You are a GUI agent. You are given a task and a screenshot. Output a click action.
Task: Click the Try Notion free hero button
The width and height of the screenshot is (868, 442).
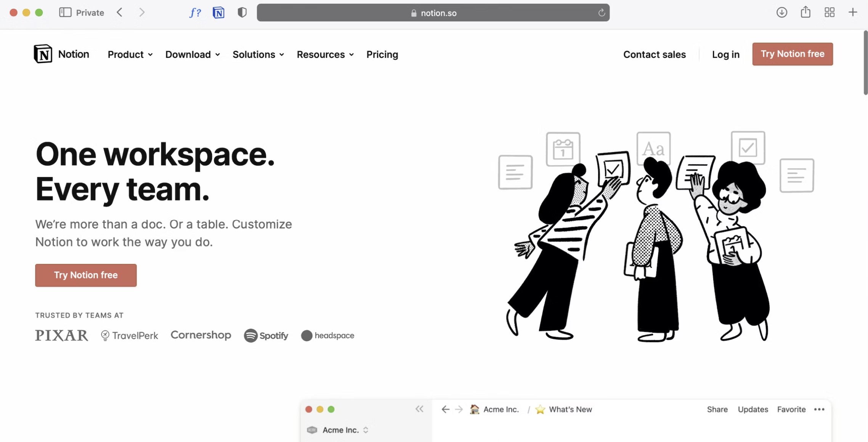[x=86, y=275]
